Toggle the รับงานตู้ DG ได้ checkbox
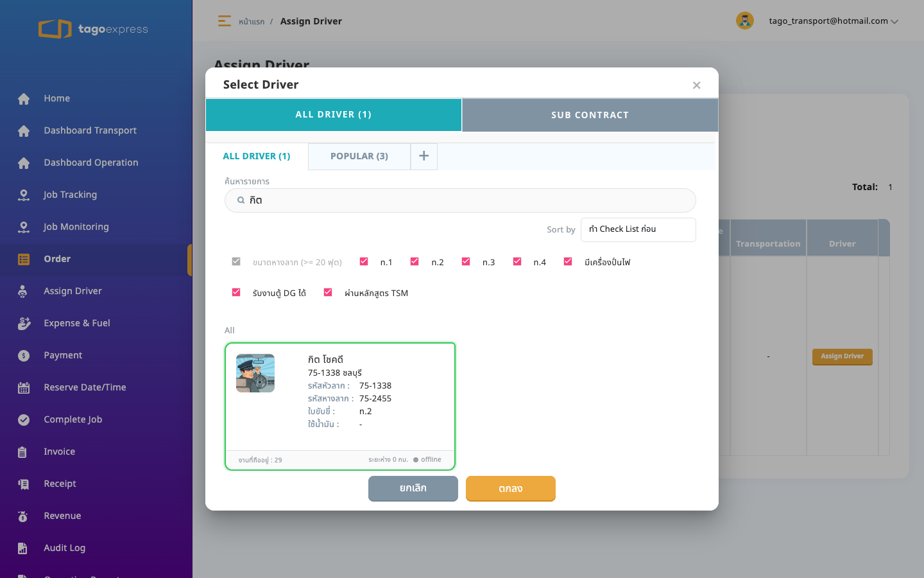The image size is (924, 578). pos(236,292)
